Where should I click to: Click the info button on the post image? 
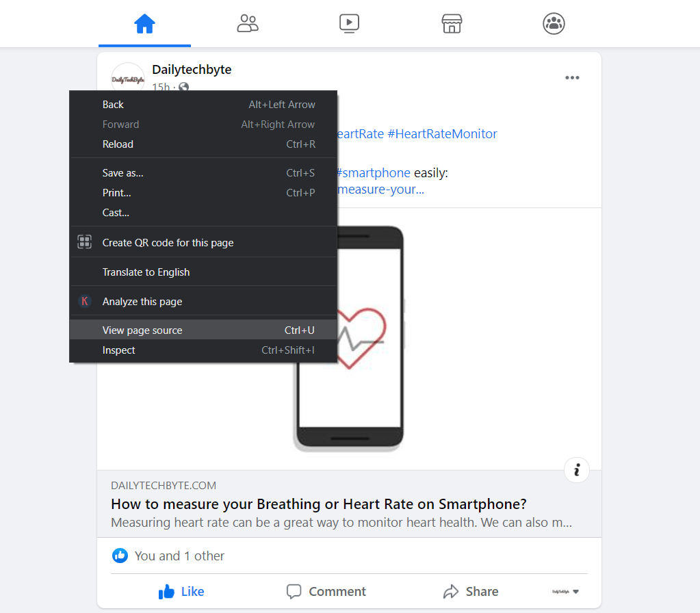(x=576, y=470)
